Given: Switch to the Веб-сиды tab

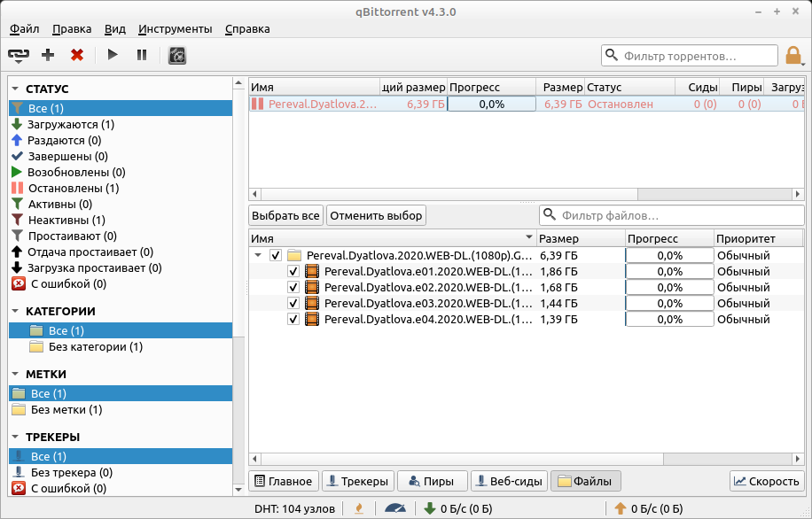Looking at the screenshot, I should tap(509, 481).
